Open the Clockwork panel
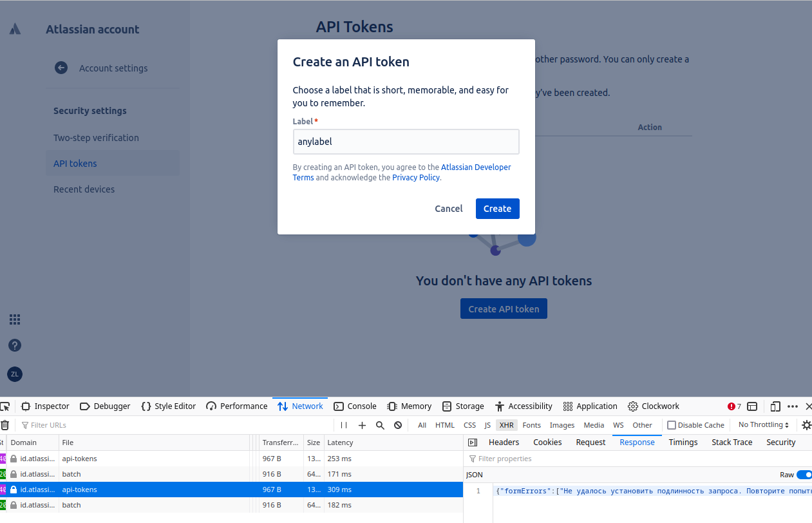 click(x=654, y=406)
